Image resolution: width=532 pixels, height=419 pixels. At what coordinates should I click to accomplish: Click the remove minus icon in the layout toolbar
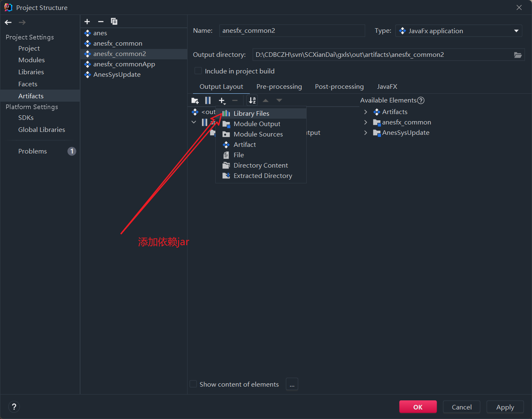coord(235,100)
